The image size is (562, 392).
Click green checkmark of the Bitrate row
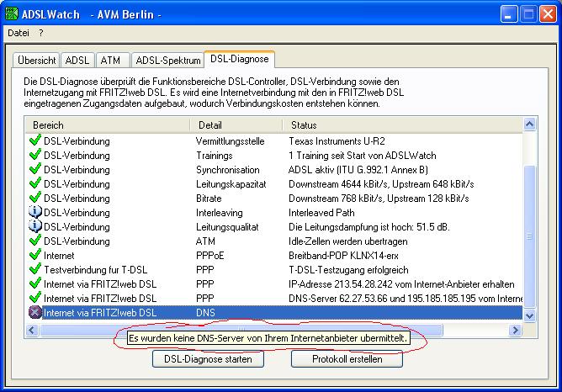[x=34, y=198]
